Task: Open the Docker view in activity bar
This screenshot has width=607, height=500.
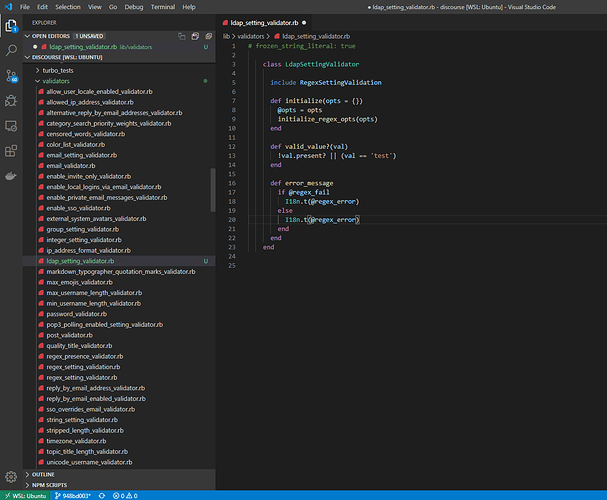Action: point(11,176)
